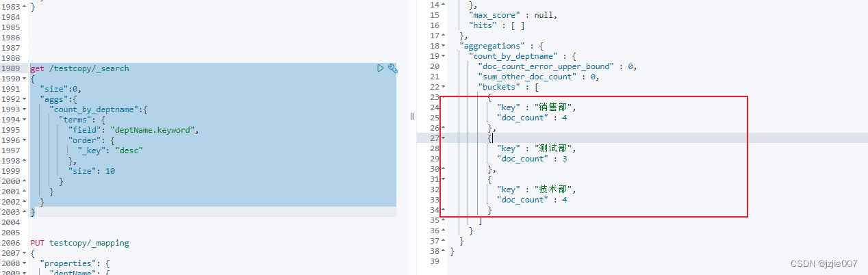The image size is (868, 275).
Task: Collapse aggregations block on response line 18
Action: [x=443, y=46]
